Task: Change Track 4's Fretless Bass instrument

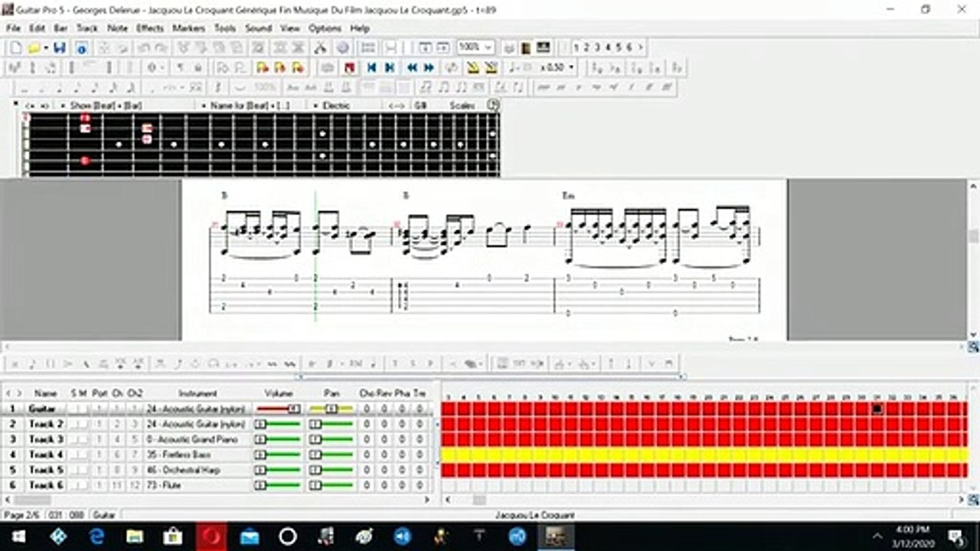Action: pos(196,455)
